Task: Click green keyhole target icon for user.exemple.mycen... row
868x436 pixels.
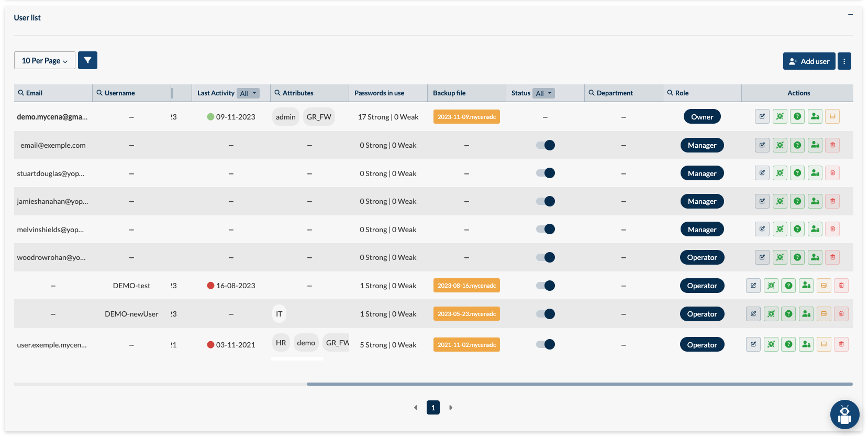Action: 771,344
